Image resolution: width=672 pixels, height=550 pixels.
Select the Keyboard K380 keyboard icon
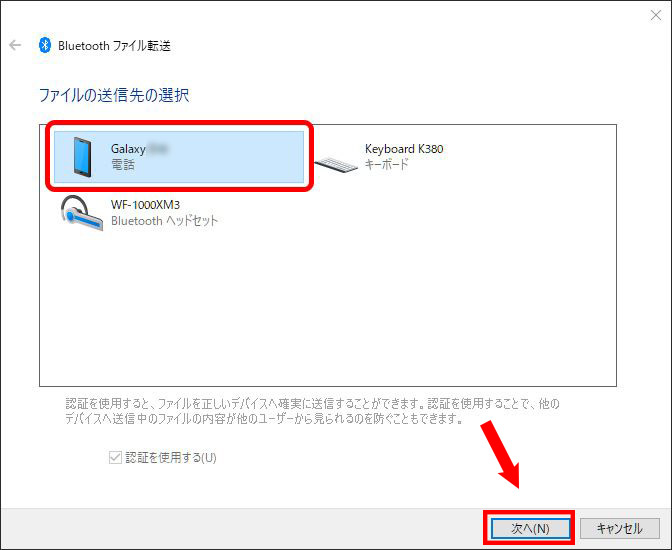(336, 165)
